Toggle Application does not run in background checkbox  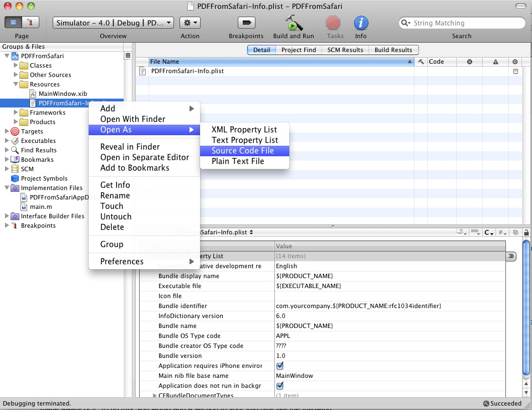click(280, 386)
